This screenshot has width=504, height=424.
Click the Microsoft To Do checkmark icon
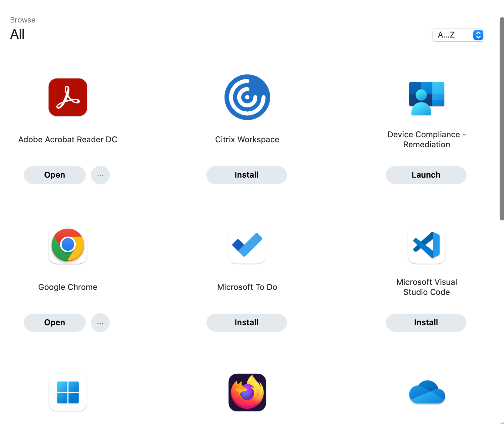coord(247,245)
